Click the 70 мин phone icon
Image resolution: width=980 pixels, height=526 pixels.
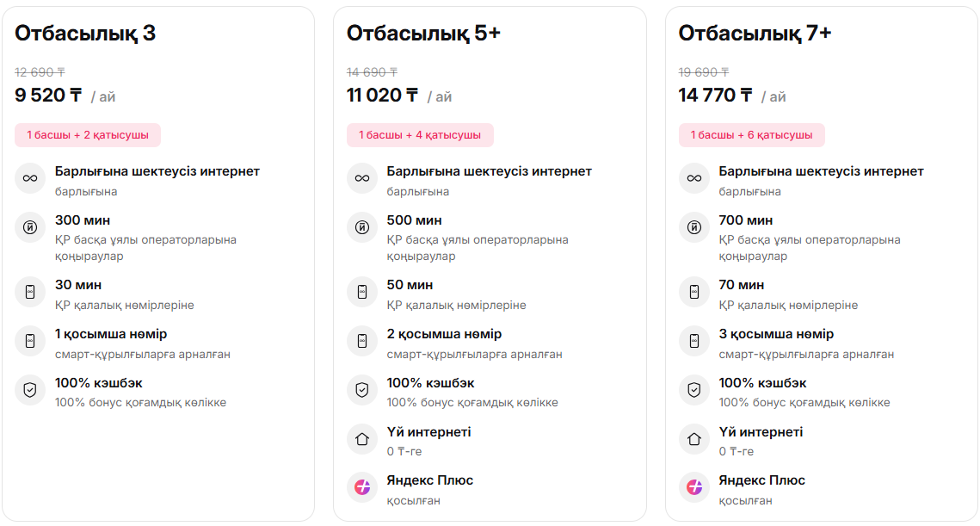[x=694, y=293]
